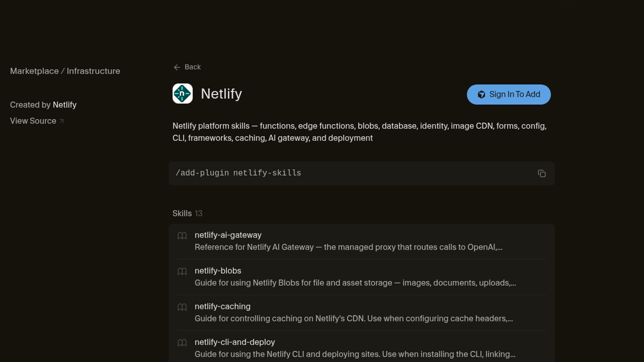
Task: Copy the add-plugin command with copy icon
Action: [542, 173]
